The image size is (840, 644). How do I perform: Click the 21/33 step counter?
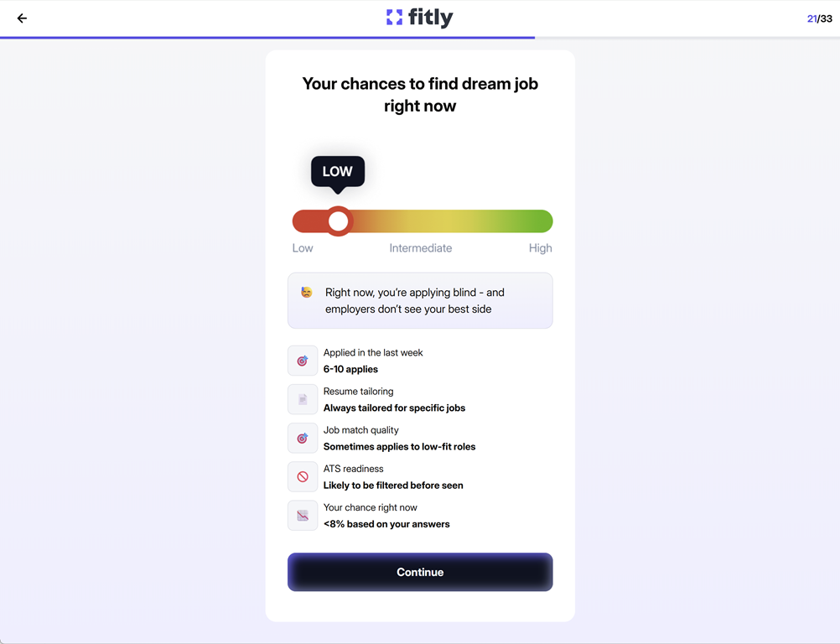[x=819, y=18]
